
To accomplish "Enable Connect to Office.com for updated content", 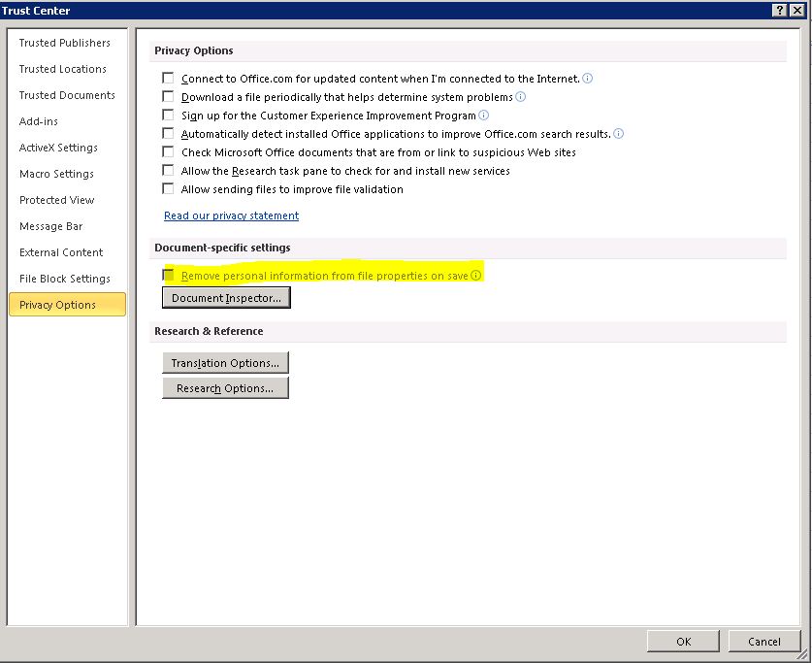I will (x=169, y=79).
